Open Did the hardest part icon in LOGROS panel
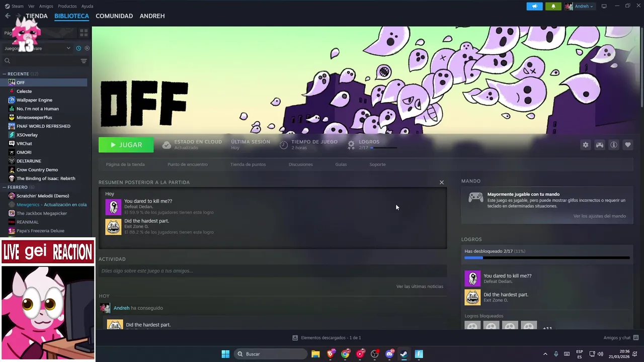This screenshot has height=362, width=644. pyautogui.click(x=472, y=298)
